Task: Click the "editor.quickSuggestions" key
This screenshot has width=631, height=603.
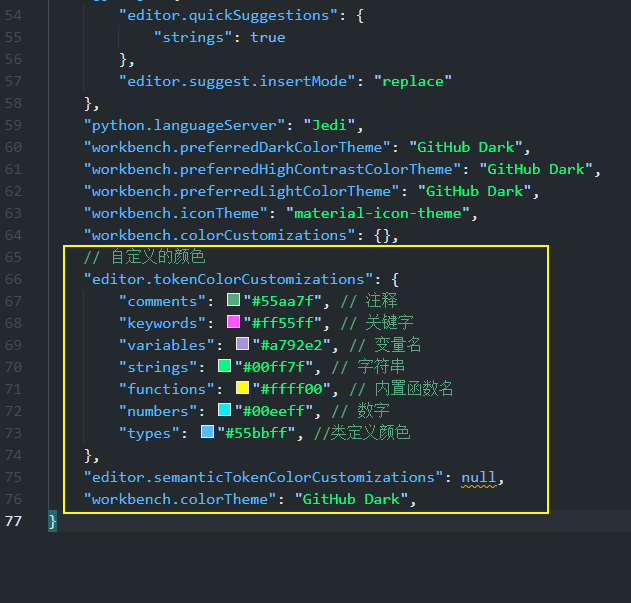Action: [x=228, y=15]
